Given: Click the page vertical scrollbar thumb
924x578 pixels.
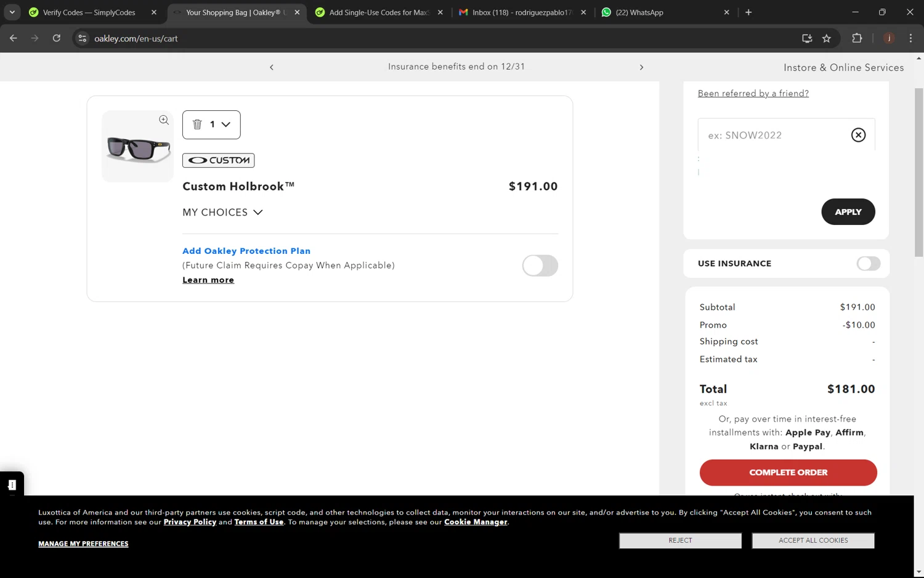Looking at the screenshot, I should pyautogui.click(x=919, y=173).
